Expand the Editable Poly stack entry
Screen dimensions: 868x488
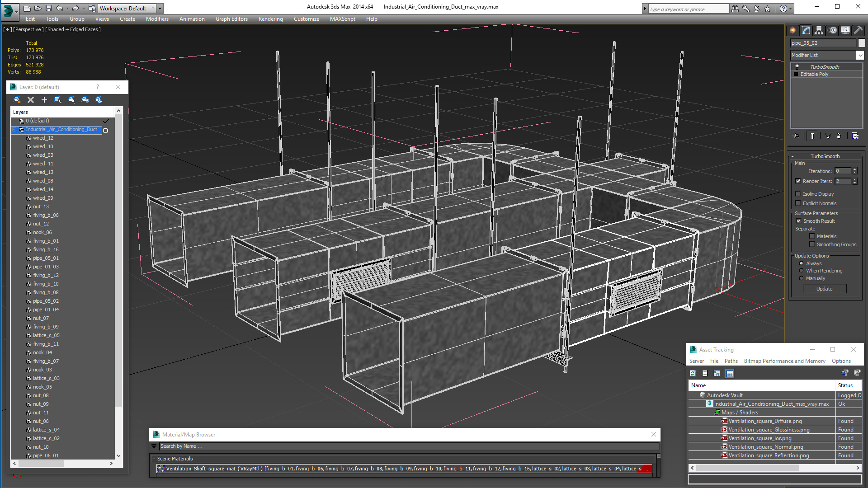pyautogui.click(x=796, y=74)
